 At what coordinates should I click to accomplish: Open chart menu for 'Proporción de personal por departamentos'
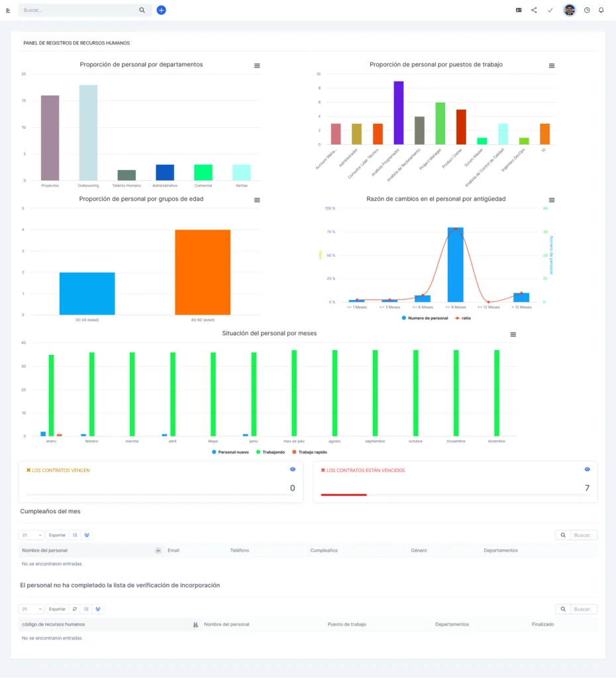tap(257, 66)
